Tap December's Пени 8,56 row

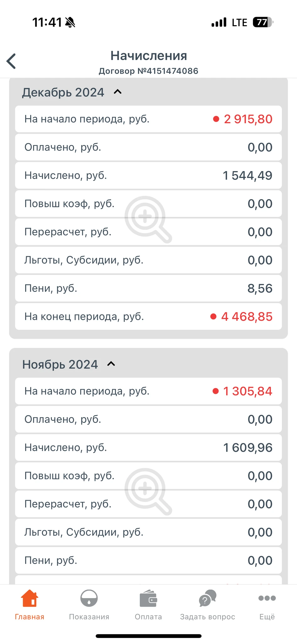tap(148, 288)
